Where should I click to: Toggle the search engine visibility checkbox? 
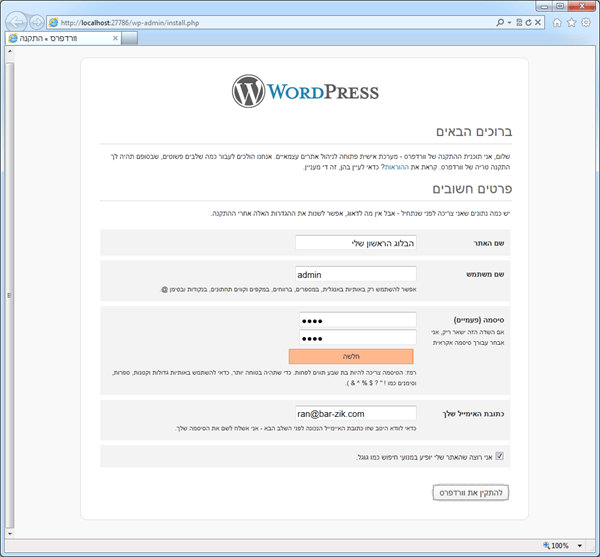coord(499,456)
